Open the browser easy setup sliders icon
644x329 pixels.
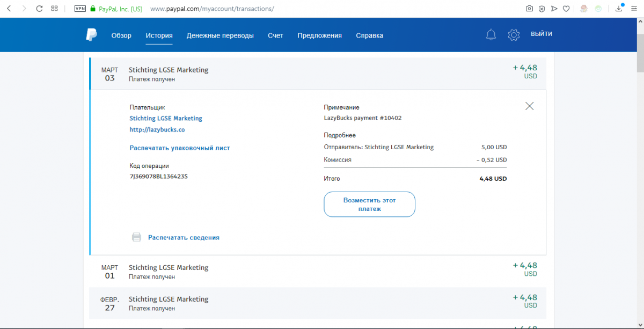(x=634, y=9)
